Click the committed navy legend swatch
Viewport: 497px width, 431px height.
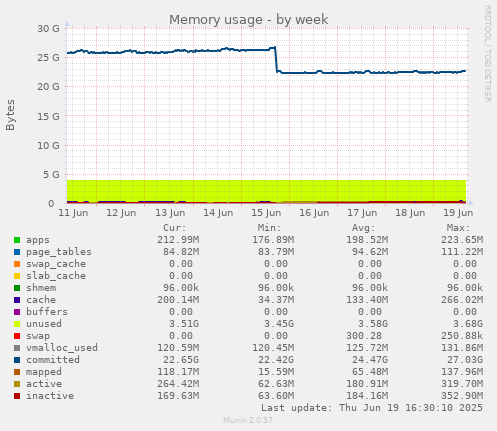coord(17,360)
